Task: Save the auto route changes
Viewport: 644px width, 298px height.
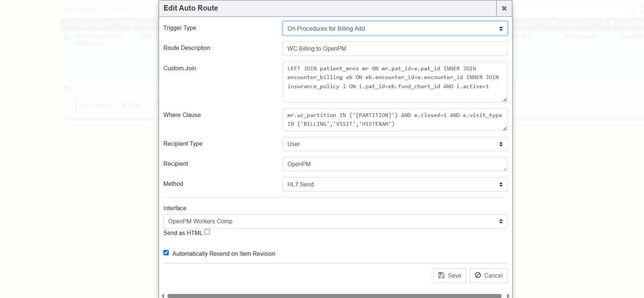Action: [x=449, y=275]
